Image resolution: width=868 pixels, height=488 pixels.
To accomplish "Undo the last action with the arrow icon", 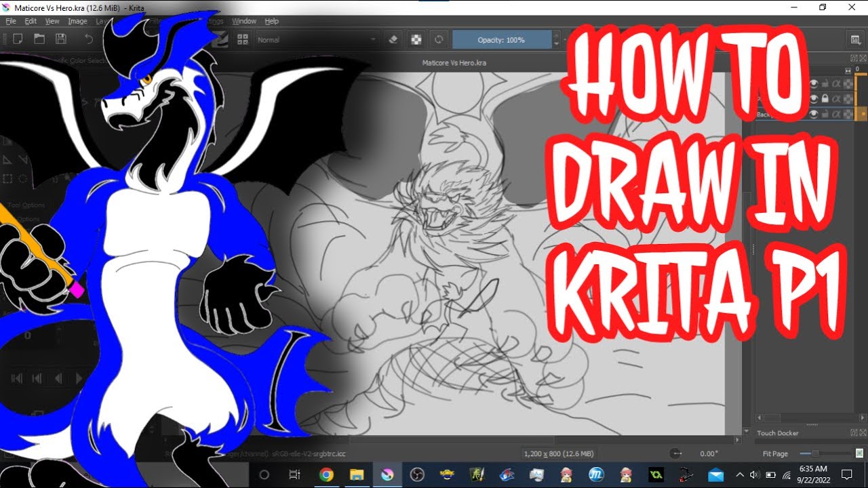I will click(89, 39).
